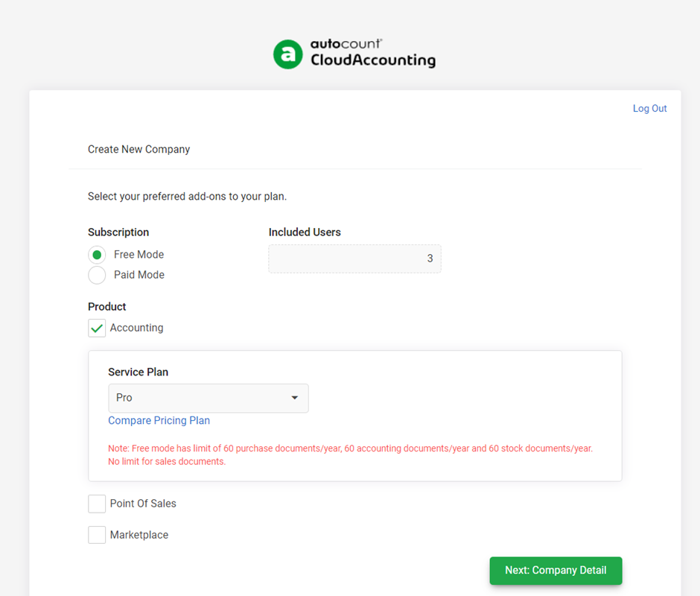
Task: Click the Log Out link
Action: [649, 109]
